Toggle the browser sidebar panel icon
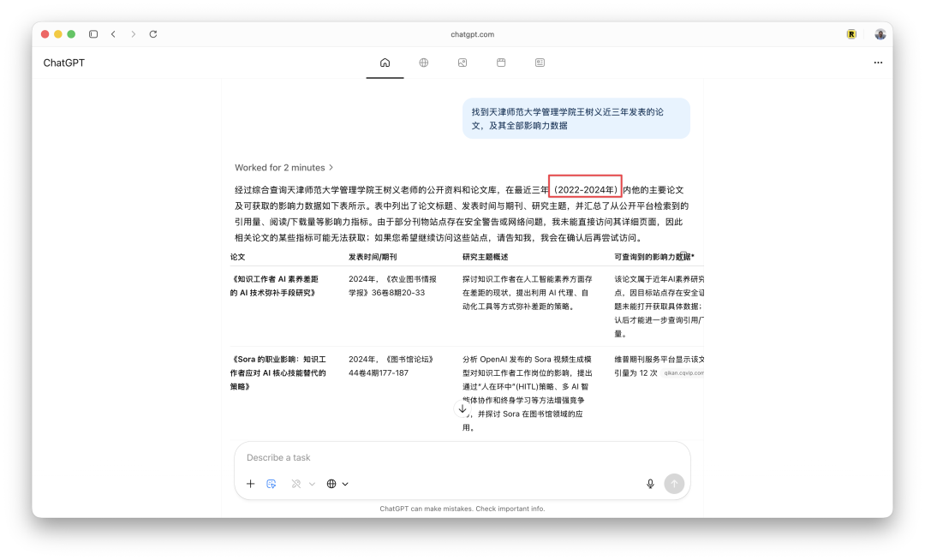Screen dimensions: 925x560 coord(93,34)
